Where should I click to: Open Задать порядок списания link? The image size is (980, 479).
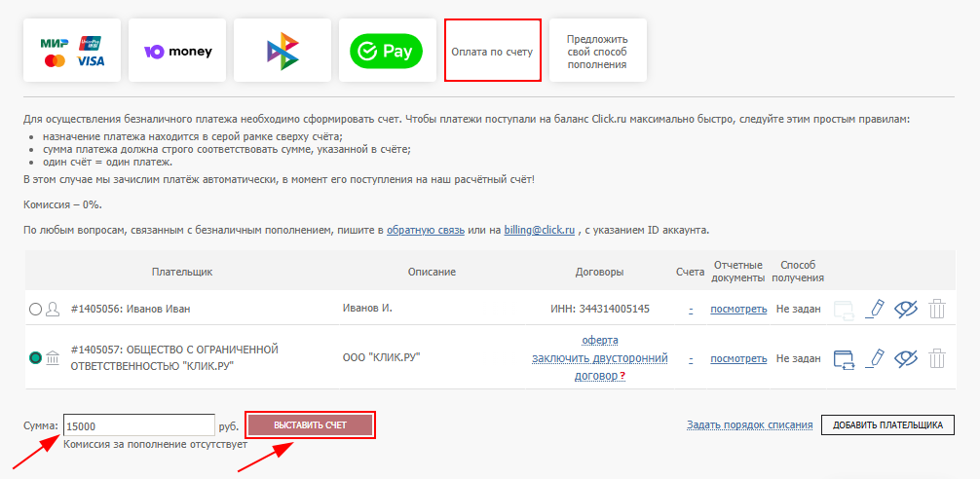tap(749, 424)
